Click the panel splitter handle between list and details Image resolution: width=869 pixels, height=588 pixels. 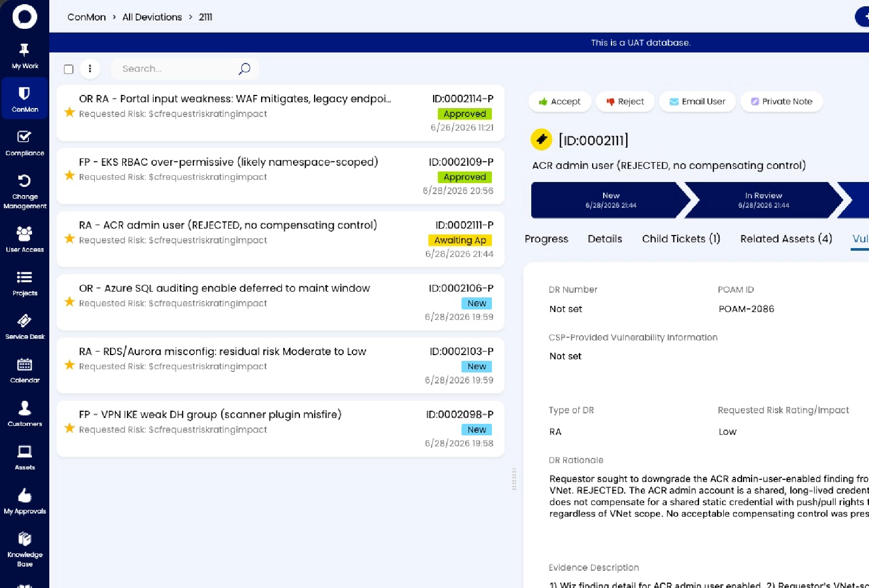(x=514, y=479)
